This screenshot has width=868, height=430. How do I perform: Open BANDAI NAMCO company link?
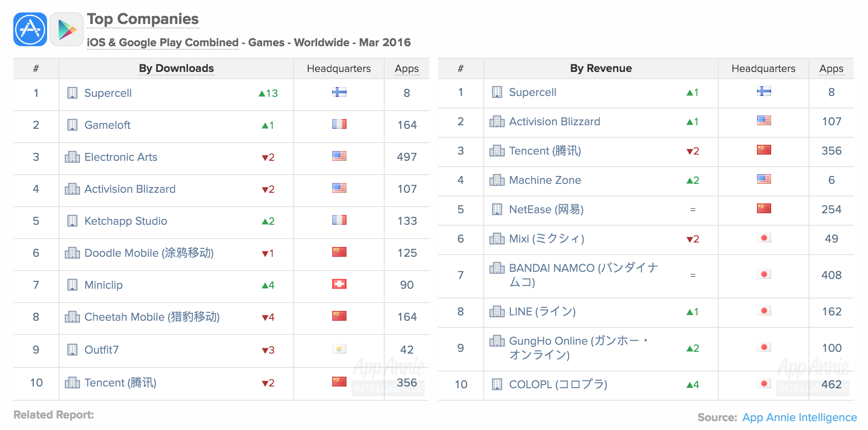(x=584, y=275)
